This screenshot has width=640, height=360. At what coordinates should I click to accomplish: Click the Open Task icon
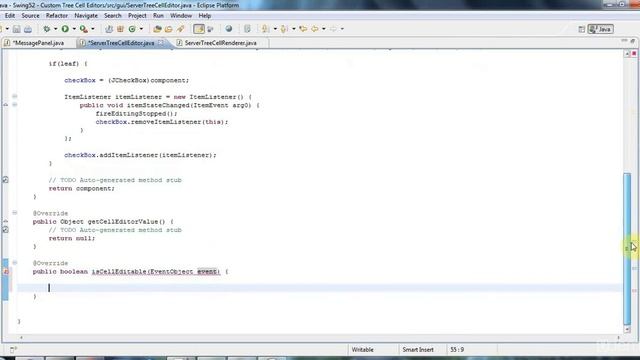click(169, 29)
